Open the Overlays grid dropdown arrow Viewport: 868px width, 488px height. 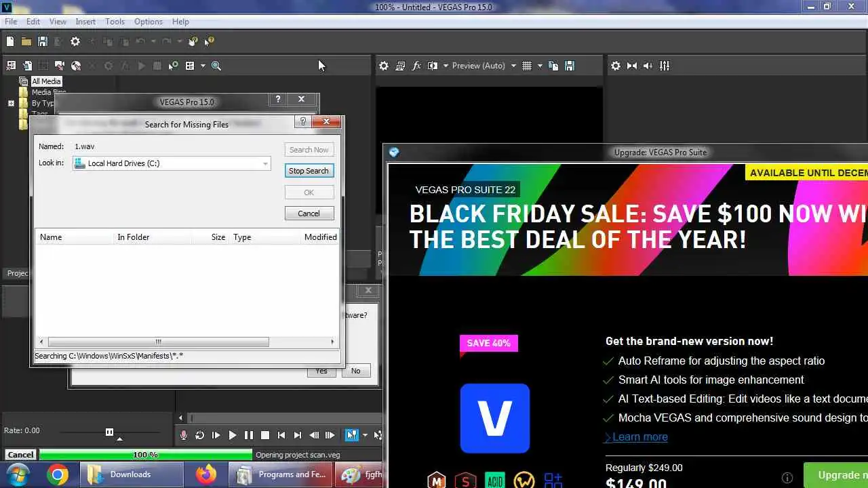(540, 66)
